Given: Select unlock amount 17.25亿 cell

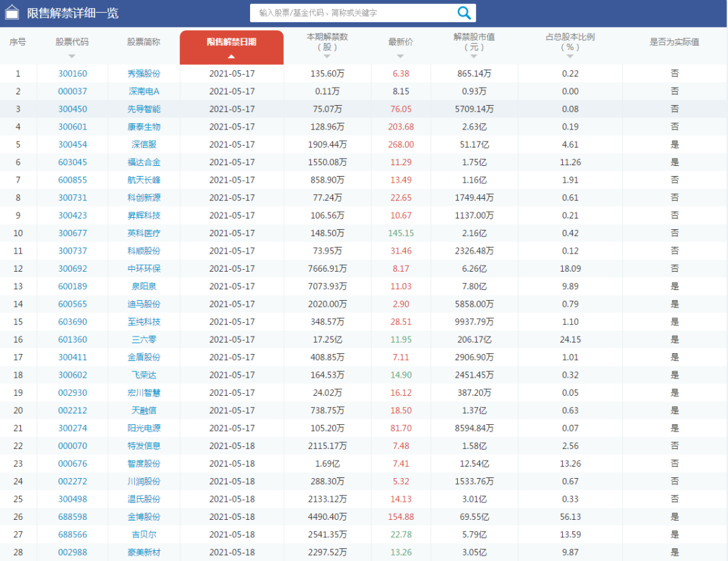Looking at the screenshot, I should coord(328,339).
